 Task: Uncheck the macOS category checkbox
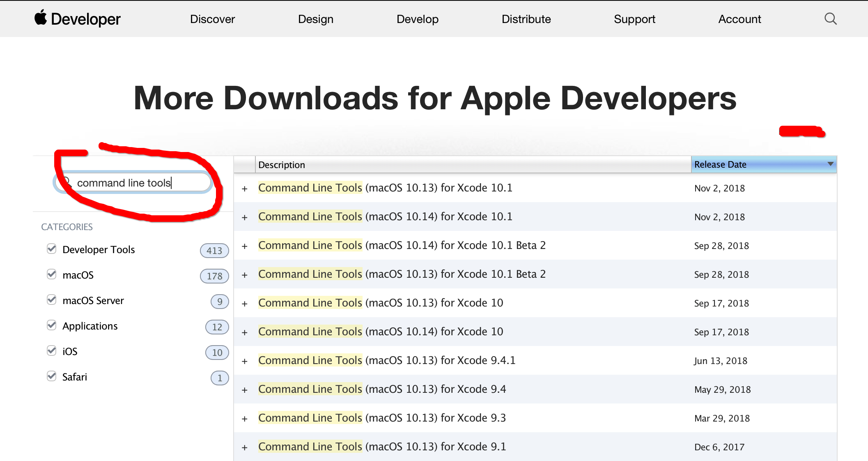(51, 274)
